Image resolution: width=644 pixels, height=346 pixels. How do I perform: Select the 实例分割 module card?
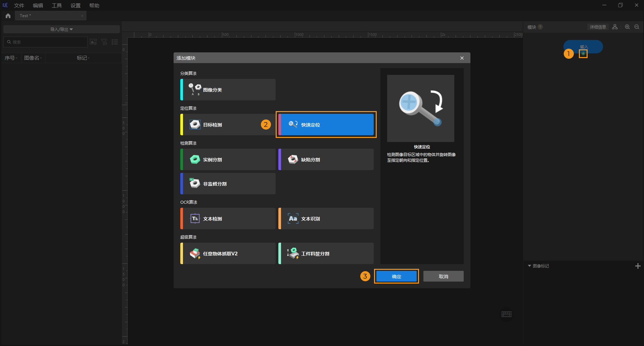(228, 159)
